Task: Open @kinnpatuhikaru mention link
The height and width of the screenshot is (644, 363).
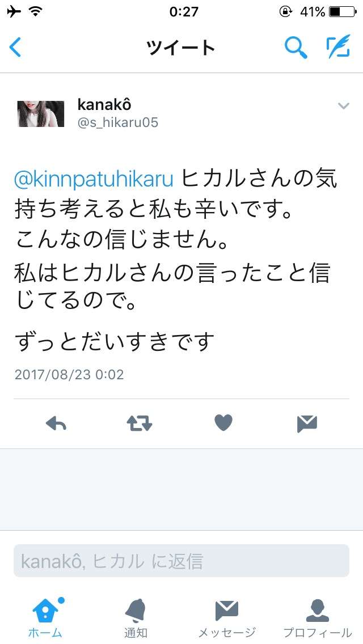Action: 94,180
